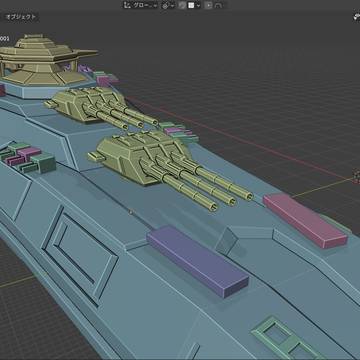
Task: Select the green frame object at bottom
Action: click(x=287, y=338)
